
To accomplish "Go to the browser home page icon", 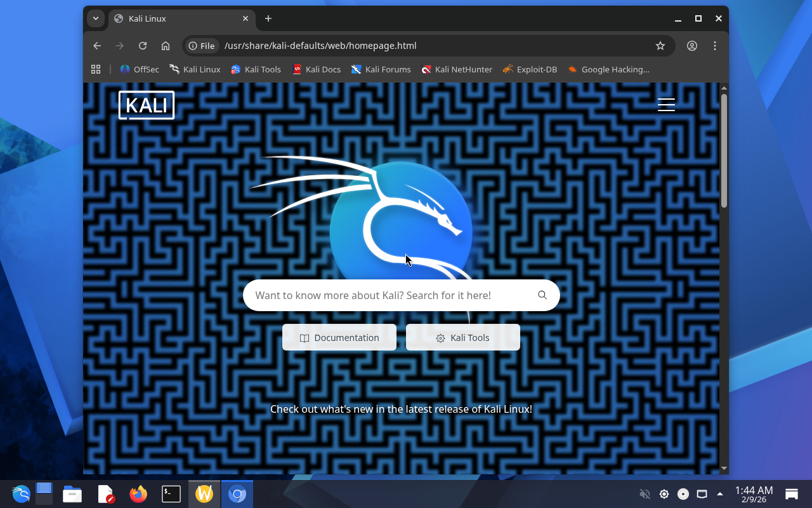I will point(166,46).
